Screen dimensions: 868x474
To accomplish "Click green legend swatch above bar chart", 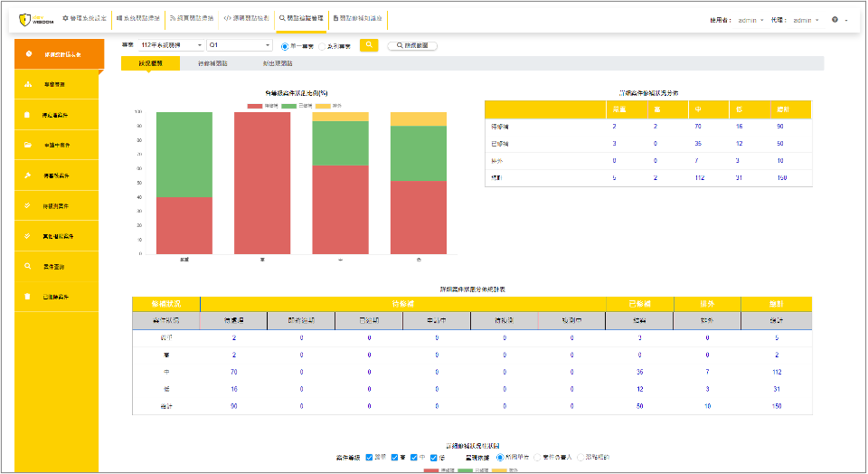I will tap(288, 106).
